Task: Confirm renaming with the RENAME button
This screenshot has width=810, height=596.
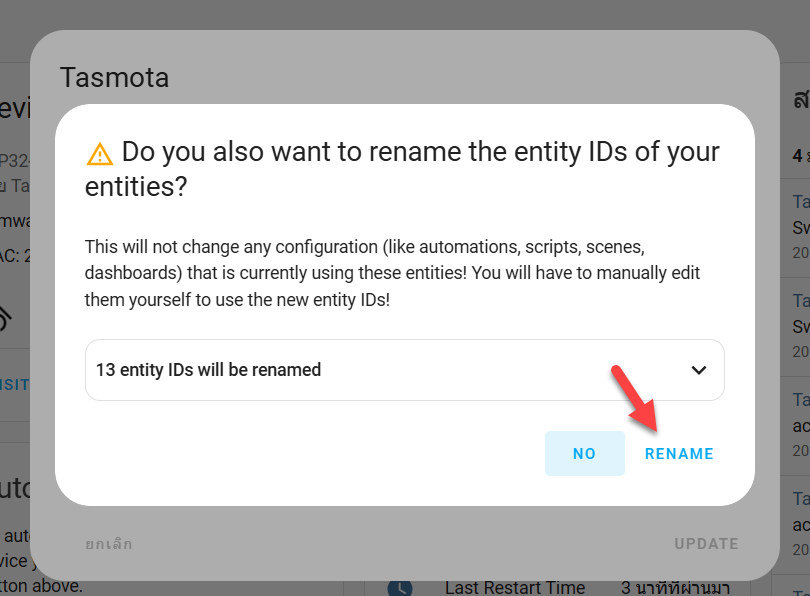Action: [x=679, y=453]
